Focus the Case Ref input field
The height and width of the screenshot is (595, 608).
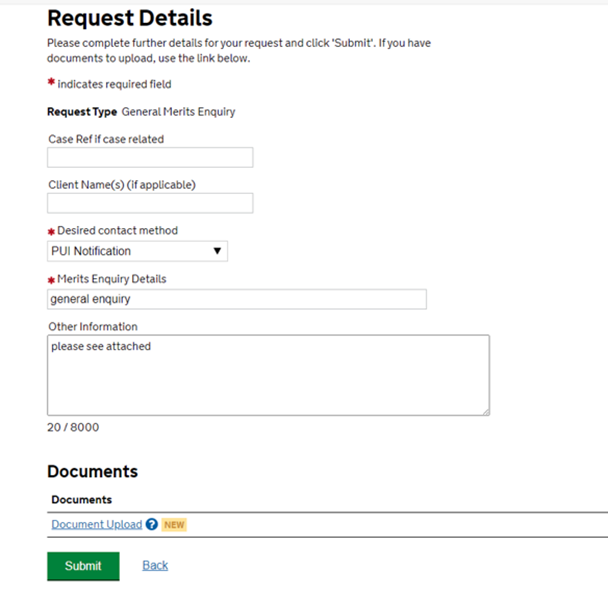150,158
